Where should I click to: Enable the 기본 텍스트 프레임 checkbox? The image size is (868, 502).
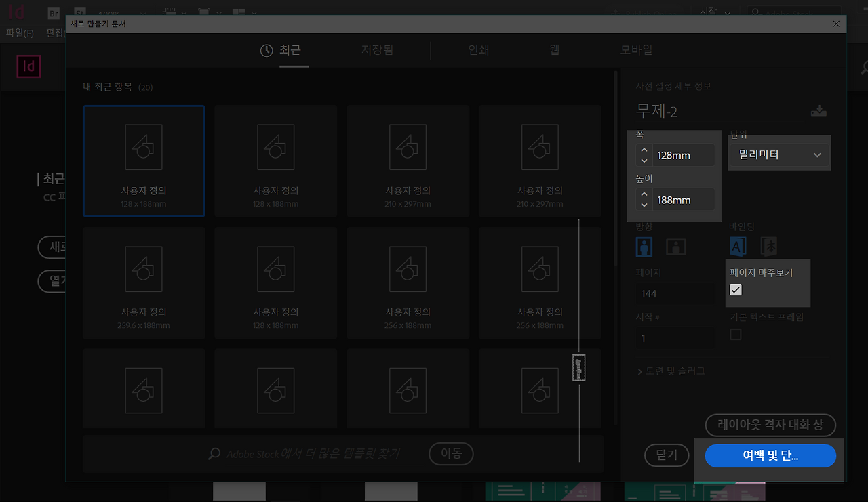[736, 335]
